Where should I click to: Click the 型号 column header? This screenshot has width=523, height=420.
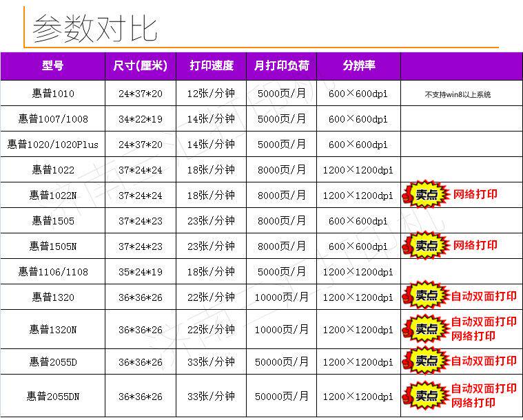[x=52, y=65]
